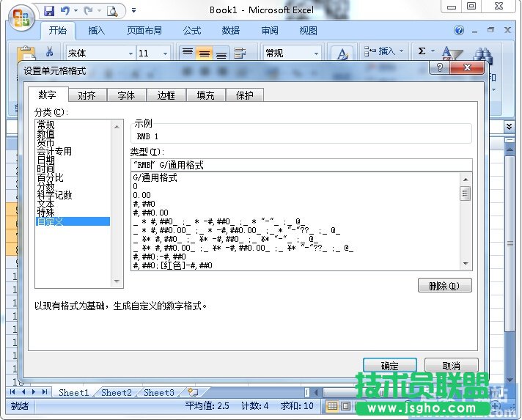522x420 pixels.
Task: Expand the 常规 number format dropdown
Action: pyautogui.click(x=316, y=54)
